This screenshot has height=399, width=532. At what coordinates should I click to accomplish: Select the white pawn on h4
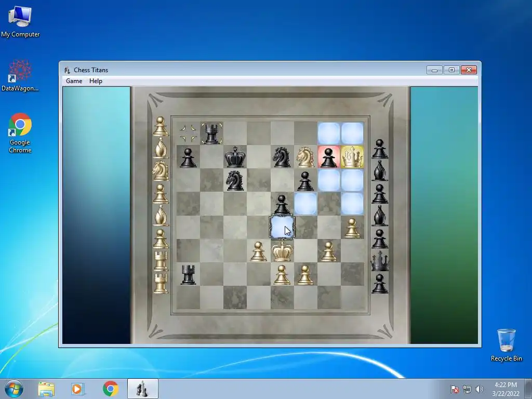click(x=352, y=228)
